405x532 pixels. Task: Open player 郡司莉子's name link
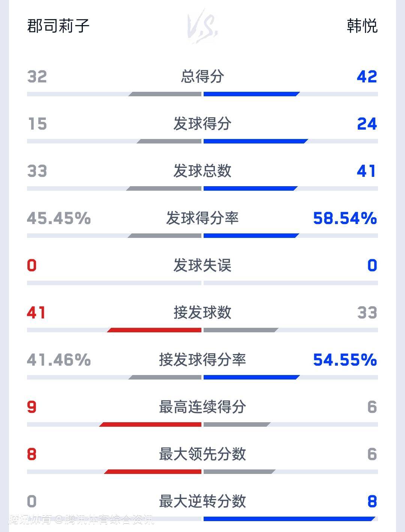pyautogui.click(x=58, y=26)
